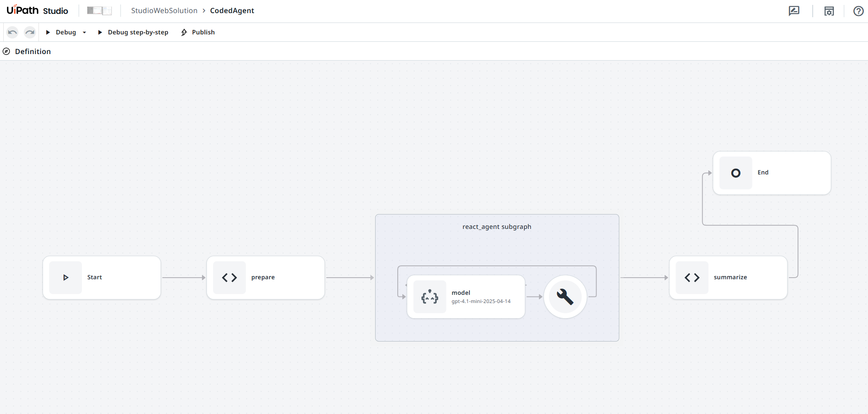Select the wrench tool node in react_agent subgraph

[x=565, y=296]
